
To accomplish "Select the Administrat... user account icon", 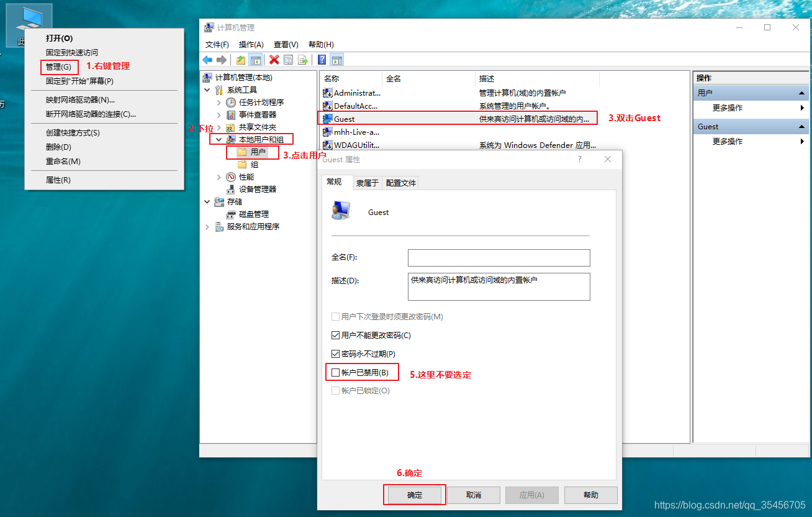I will (328, 93).
